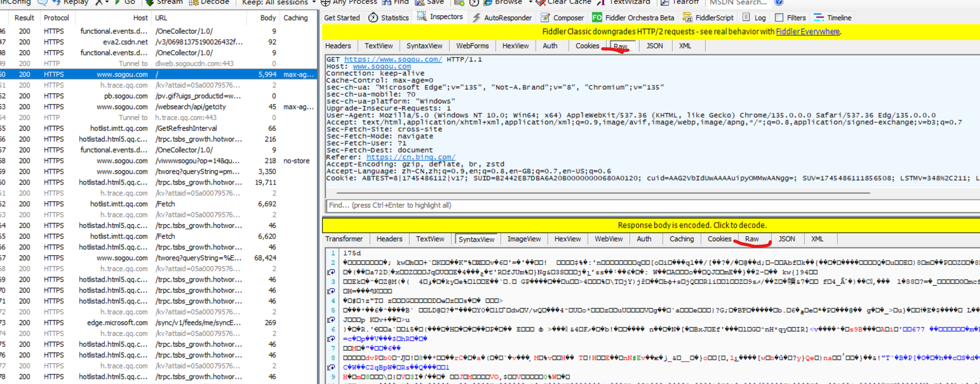This screenshot has width=980, height=384.
Task: Click the Replay icon in the toolbar
Action: 56,3
